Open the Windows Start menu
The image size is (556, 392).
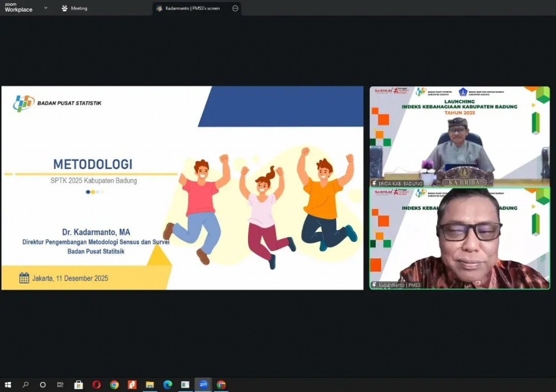click(x=8, y=384)
